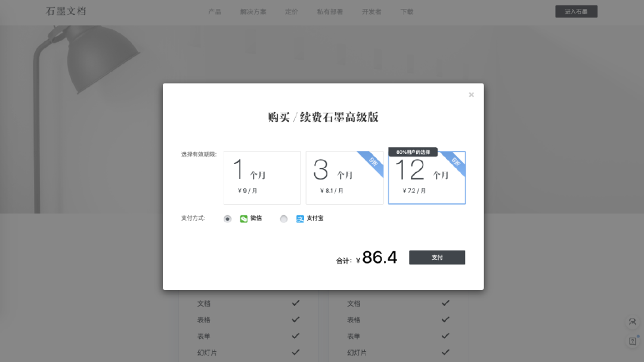Open the customer service headset icon

(x=633, y=321)
